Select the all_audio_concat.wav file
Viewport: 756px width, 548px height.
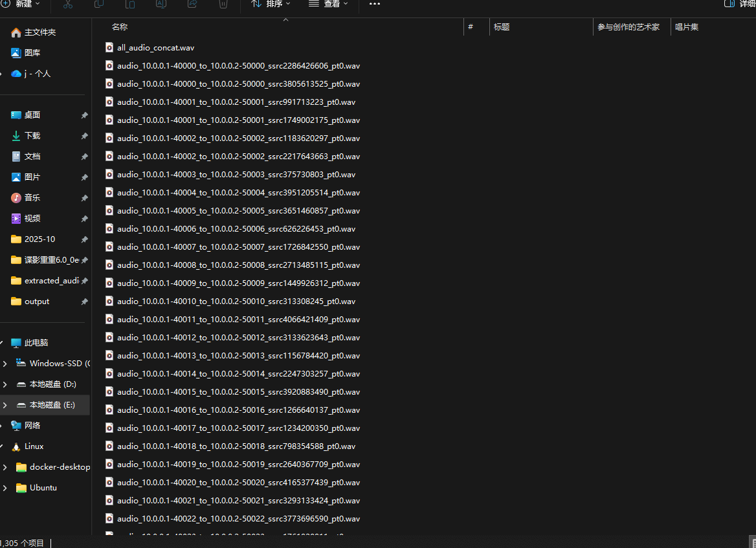tap(155, 48)
